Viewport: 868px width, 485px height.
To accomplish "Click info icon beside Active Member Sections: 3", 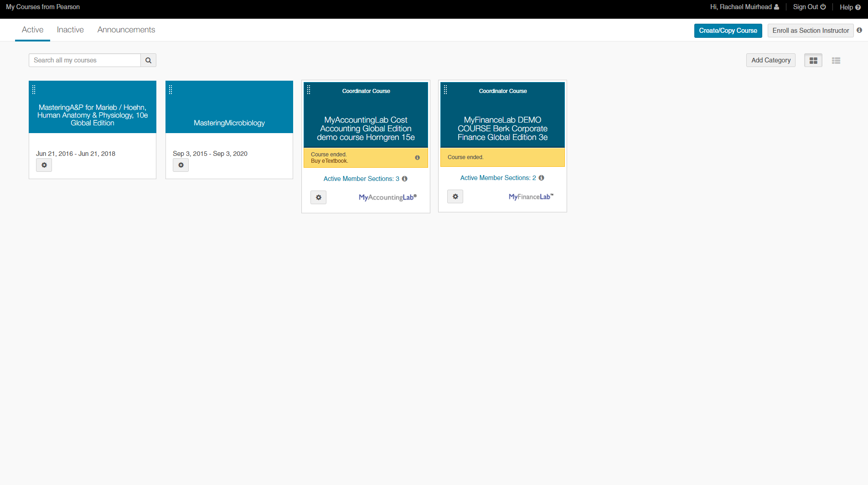I will (404, 179).
